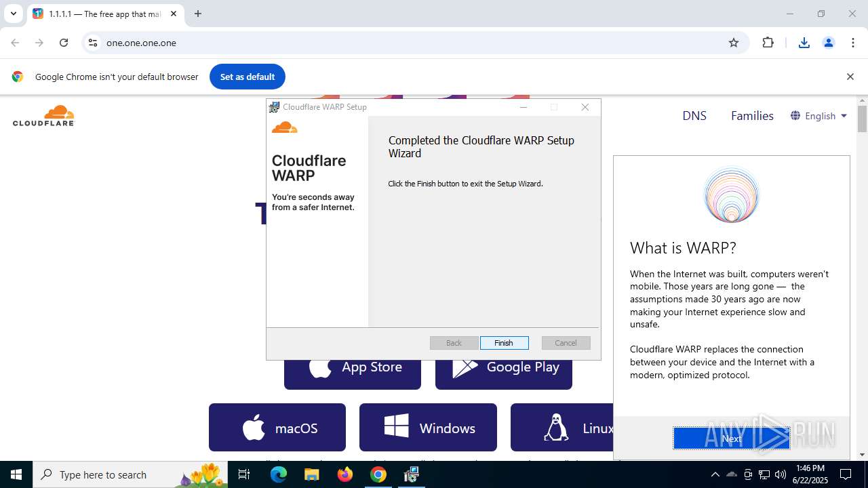Open Task View on the taskbar
Viewport: 868px width, 488px height.
244,474
